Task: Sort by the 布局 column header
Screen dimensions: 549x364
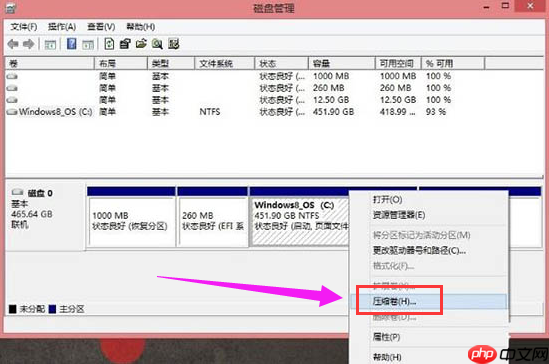Action: (121, 63)
